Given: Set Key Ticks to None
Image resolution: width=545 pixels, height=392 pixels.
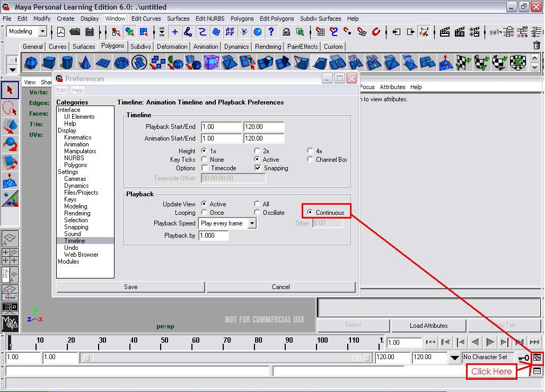Looking at the screenshot, I should click(204, 159).
